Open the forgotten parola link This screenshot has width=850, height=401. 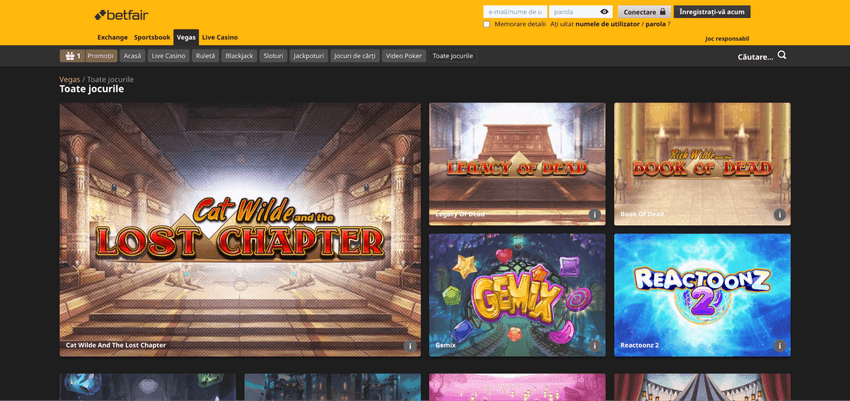coord(655,24)
